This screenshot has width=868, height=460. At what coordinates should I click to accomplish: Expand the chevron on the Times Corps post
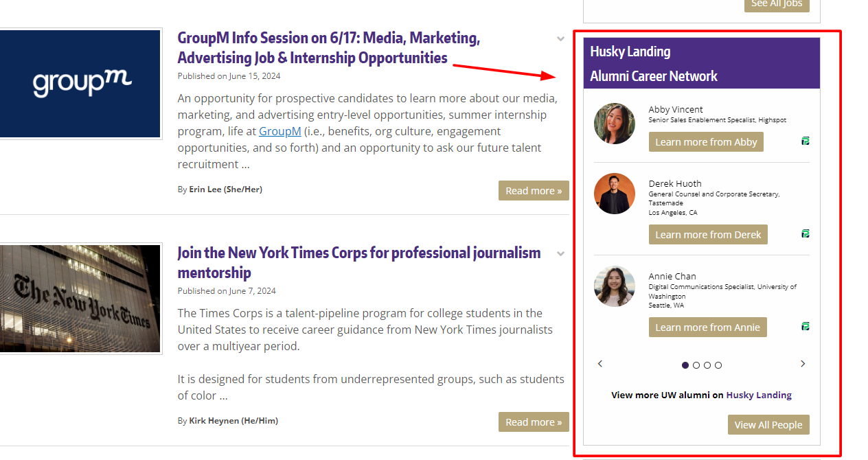coord(561,254)
